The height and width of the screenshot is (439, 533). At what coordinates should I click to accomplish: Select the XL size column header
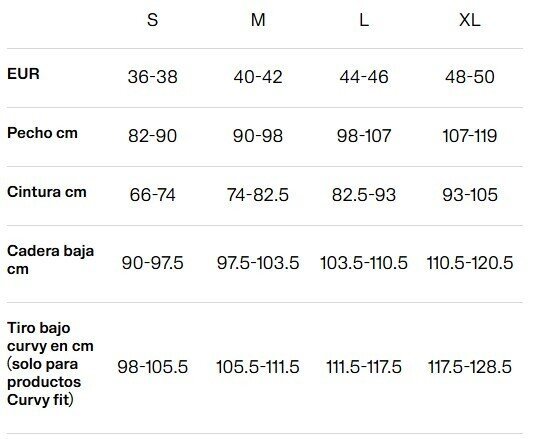point(470,20)
